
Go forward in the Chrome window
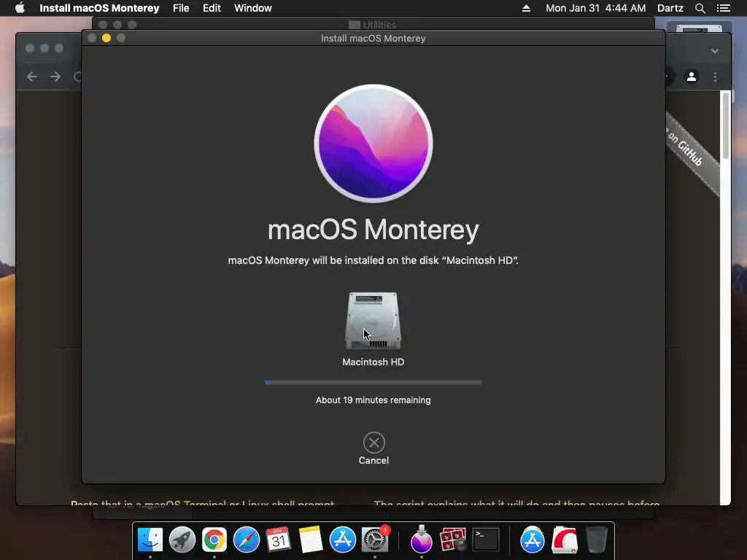pos(55,76)
